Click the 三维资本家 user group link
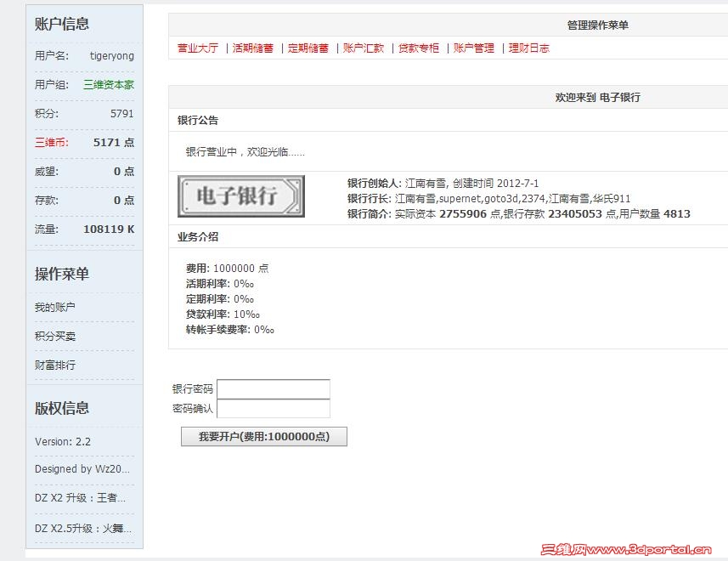The height and width of the screenshot is (561, 728). (109, 84)
